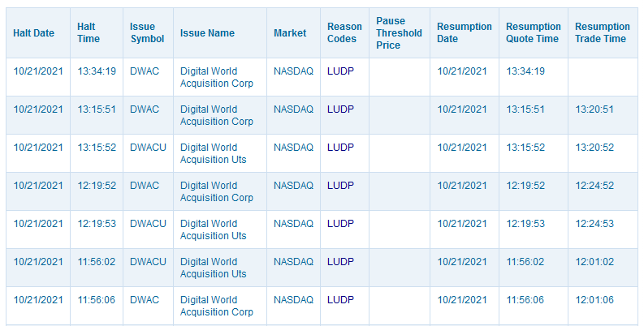Open LUDP reason code for 12:19:53 halt
The image size is (644, 326).
click(340, 224)
